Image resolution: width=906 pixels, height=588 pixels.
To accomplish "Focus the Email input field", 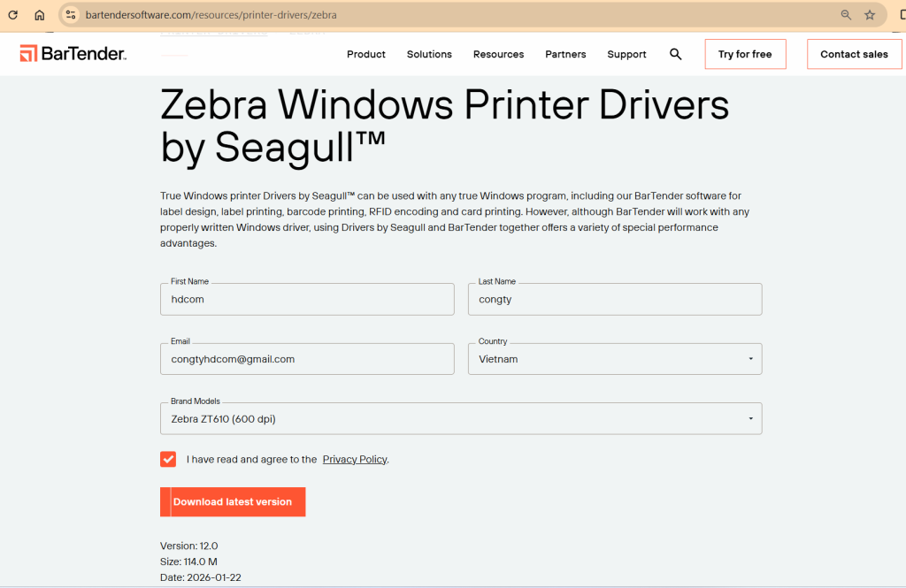I will [307, 359].
